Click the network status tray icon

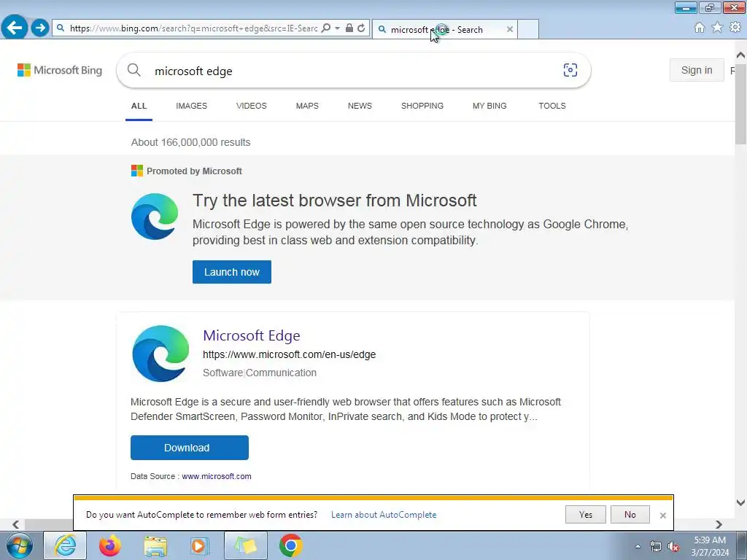pos(656,547)
